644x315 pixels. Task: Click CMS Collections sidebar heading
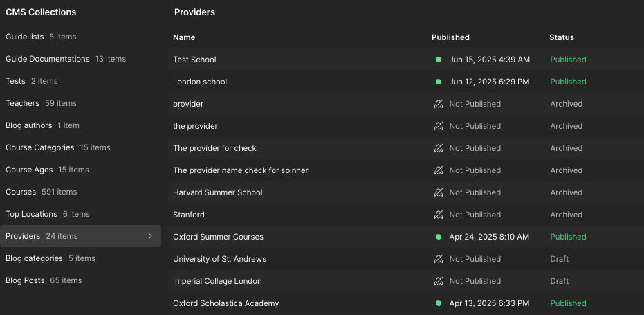[x=41, y=12]
